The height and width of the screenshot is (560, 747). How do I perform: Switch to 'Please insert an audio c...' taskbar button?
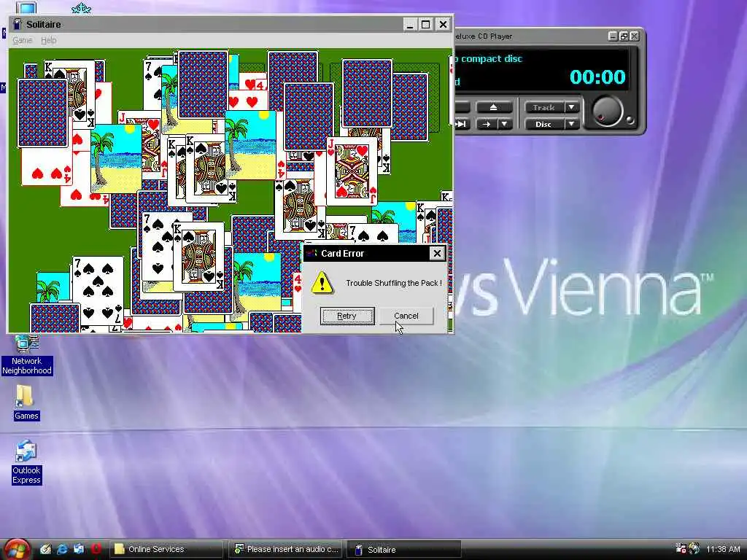[x=287, y=549]
